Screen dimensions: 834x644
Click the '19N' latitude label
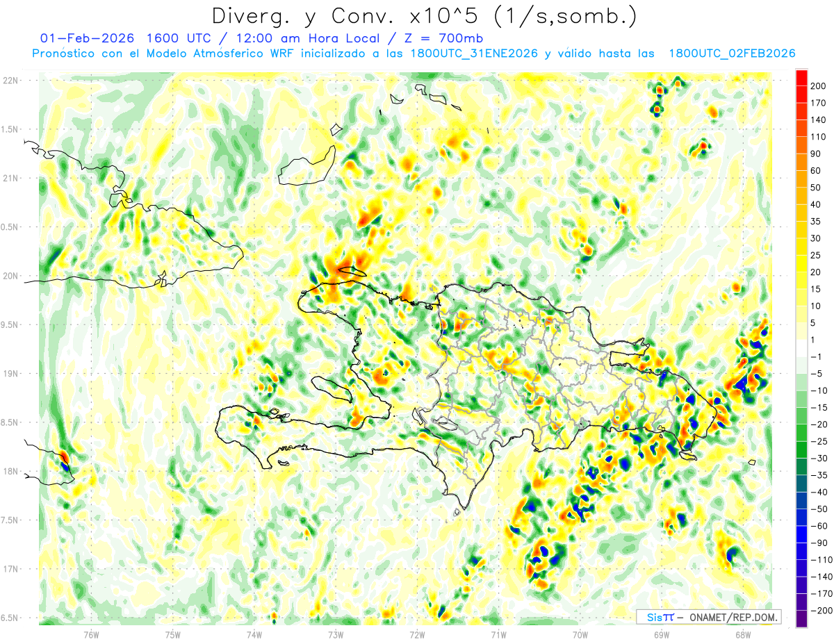[10, 374]
